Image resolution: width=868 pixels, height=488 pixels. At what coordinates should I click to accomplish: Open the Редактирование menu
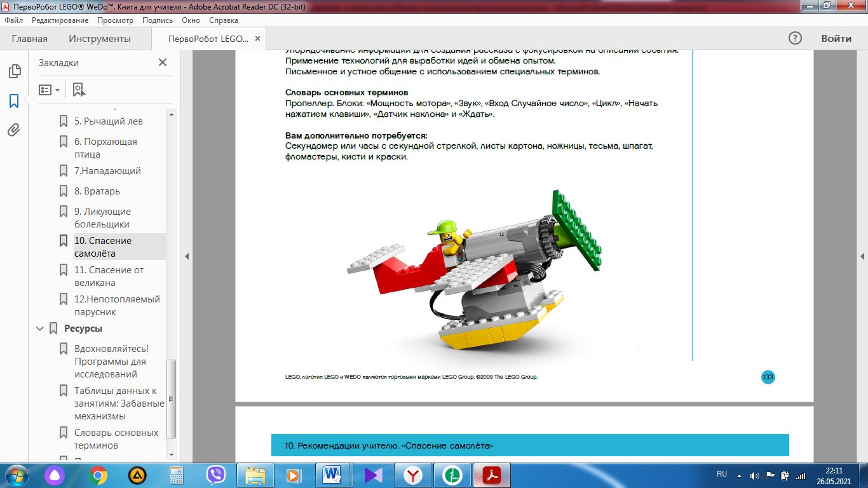coord(60,20)
